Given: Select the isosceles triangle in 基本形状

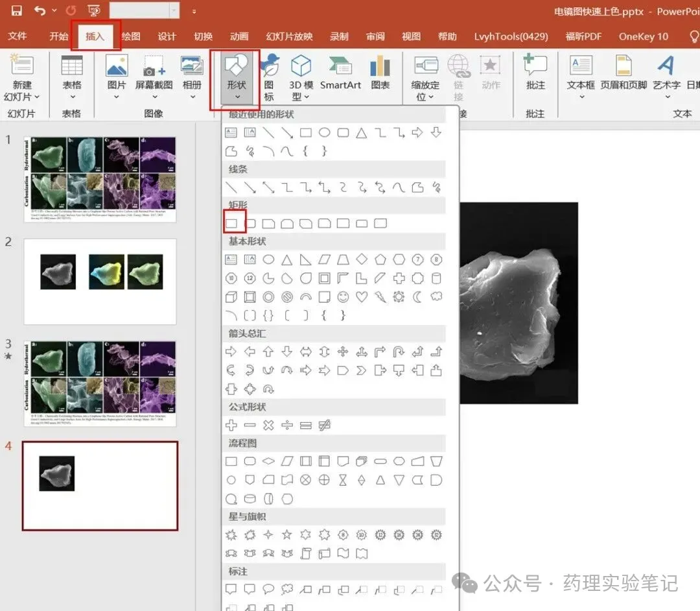Looking at the screenshot, I should (x=287, y=259).
